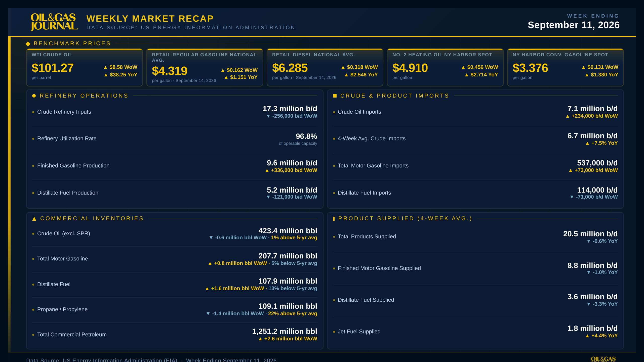Image resolution: width=644 pixels, height=362 pixels.
Task: Select the Distillate Fuel Production row label
Action: tap(68, 193)
